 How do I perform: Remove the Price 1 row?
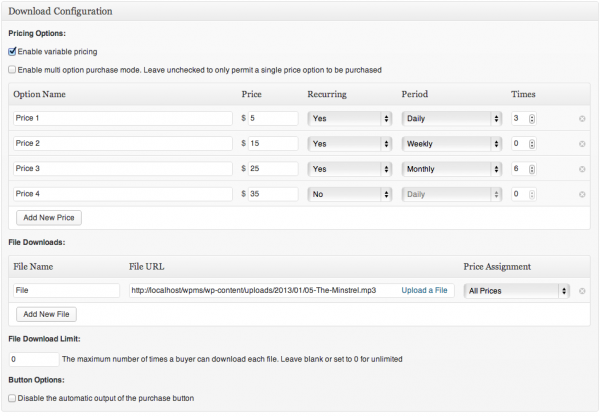(582, 119)
